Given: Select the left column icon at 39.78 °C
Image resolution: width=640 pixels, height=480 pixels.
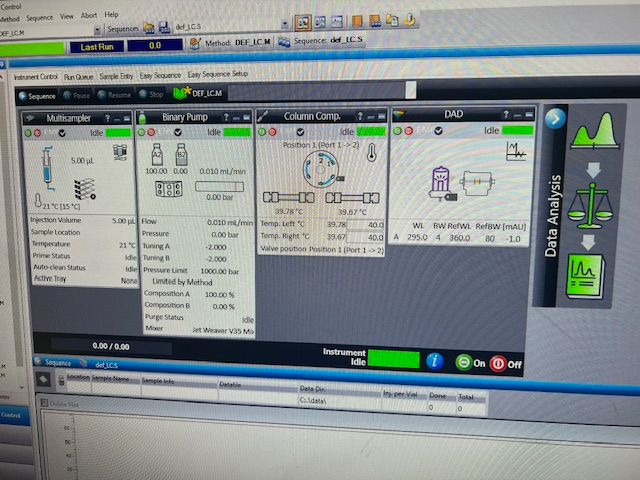Looking at the screenshot, I should coord(289,198).
